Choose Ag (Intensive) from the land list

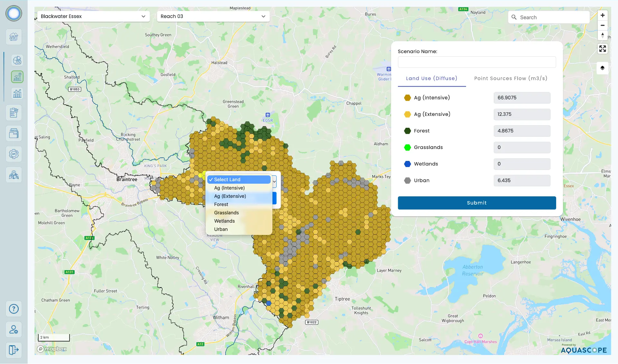(x=239, y=188)
